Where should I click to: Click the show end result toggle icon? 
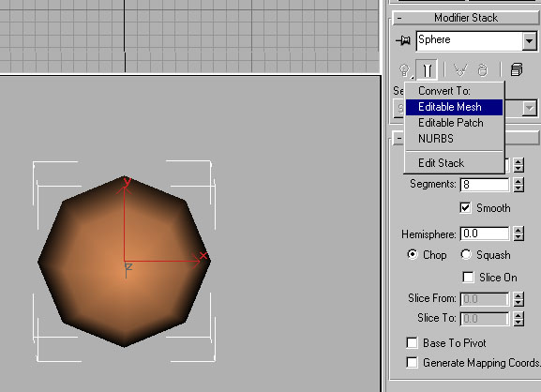click(x=427, y=70)
